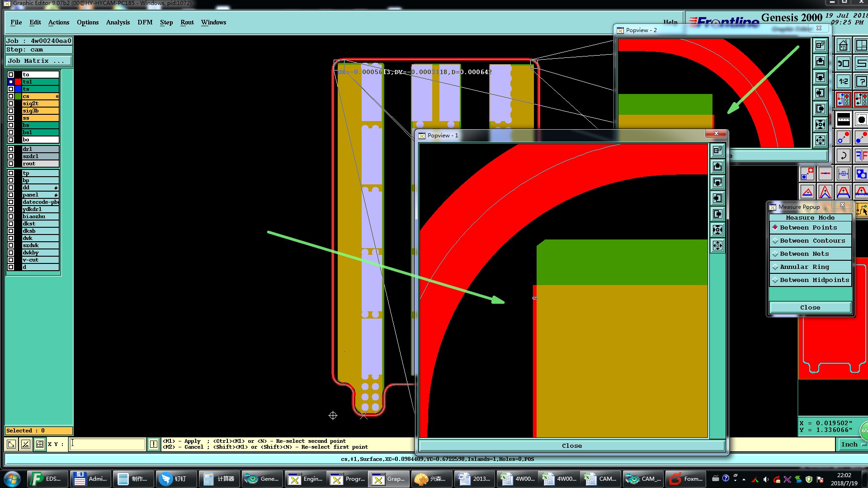
Task: Click the 1:2 zoom ratio icon
Action: click(843, 81)
